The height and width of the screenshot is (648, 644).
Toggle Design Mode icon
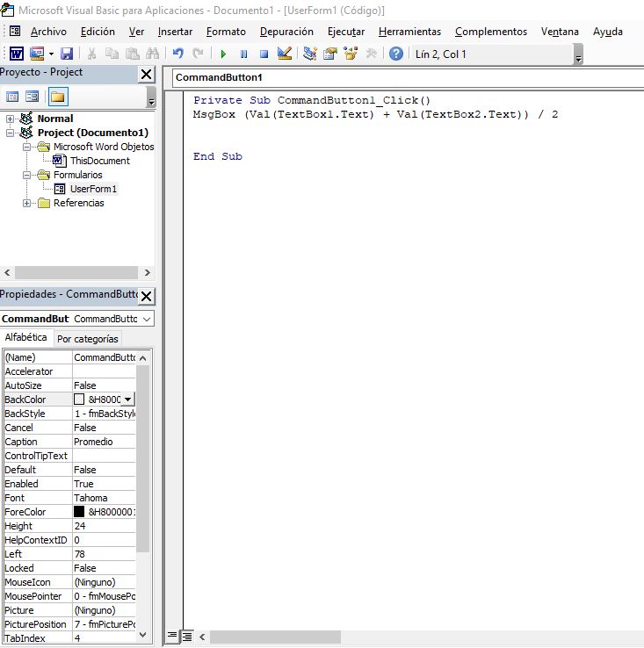click(284, 54)
